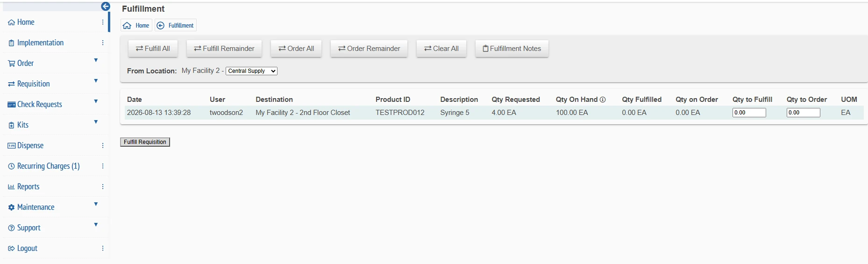Expand the Kits submenu arrow
The image size is (868, 264).
click(96, 122)
